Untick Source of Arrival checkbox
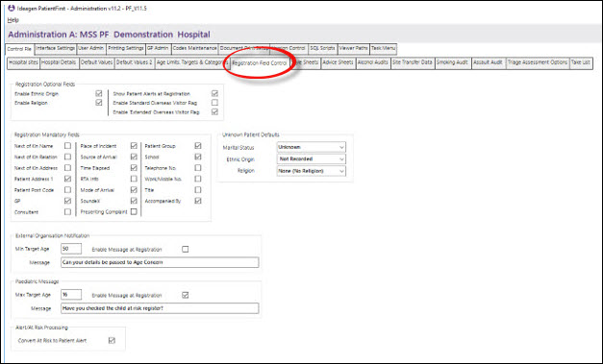This screenshot has width=603, height=364. 134,157
